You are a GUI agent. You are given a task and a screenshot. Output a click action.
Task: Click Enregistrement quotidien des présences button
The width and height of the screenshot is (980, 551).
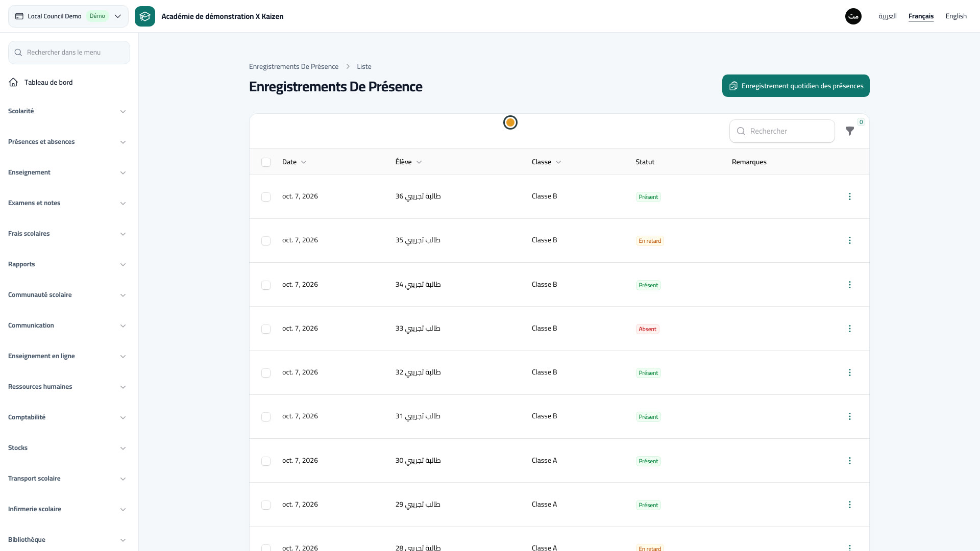(796, 86)
